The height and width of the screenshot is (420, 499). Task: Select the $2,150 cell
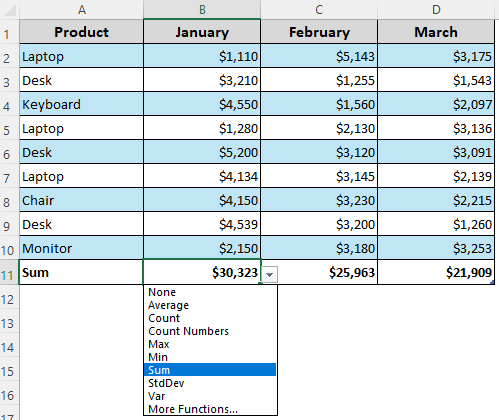coord(202,248)
